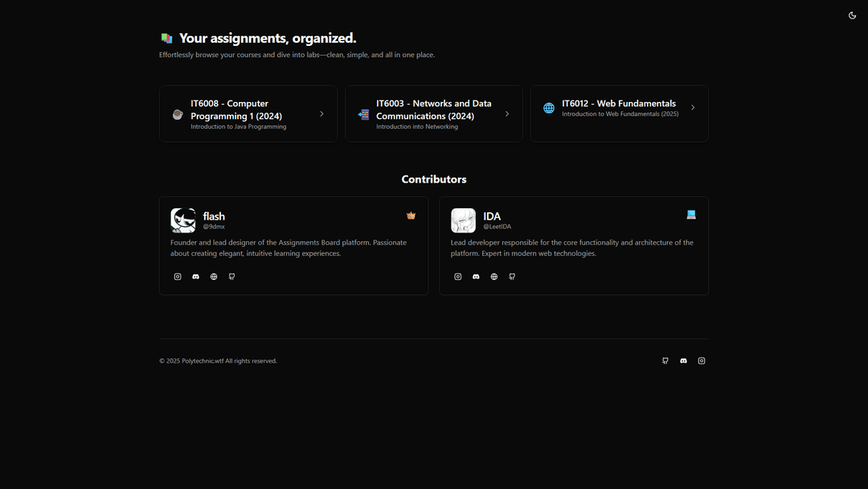Expand the IT6008 Computer Programming chevron
Screen dimensions: 868x489
[321, 113]
